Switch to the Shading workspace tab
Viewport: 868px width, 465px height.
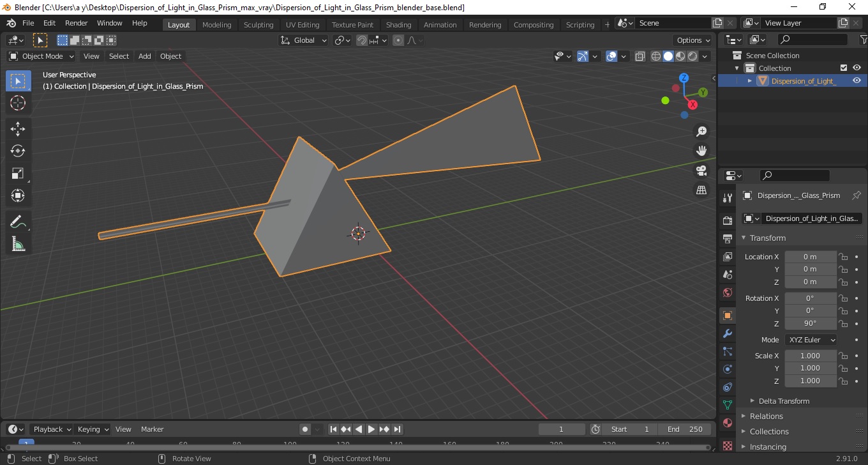coord(398,24)
